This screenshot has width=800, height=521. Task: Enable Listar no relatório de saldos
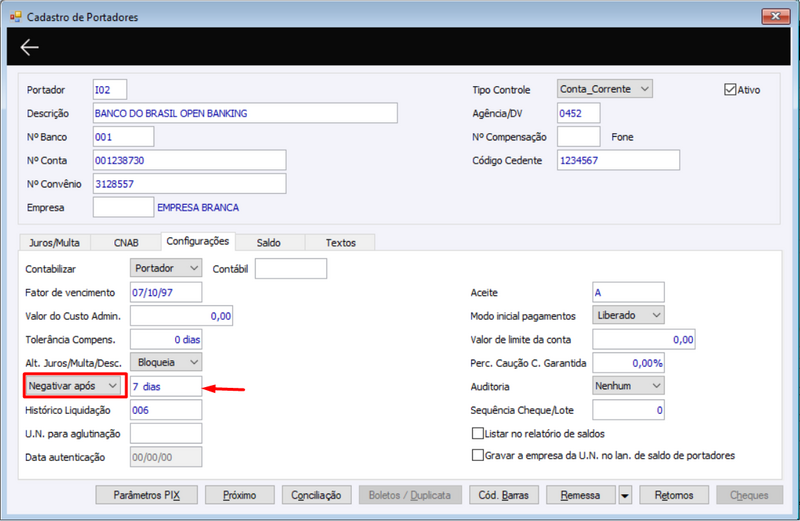(478, 433)
